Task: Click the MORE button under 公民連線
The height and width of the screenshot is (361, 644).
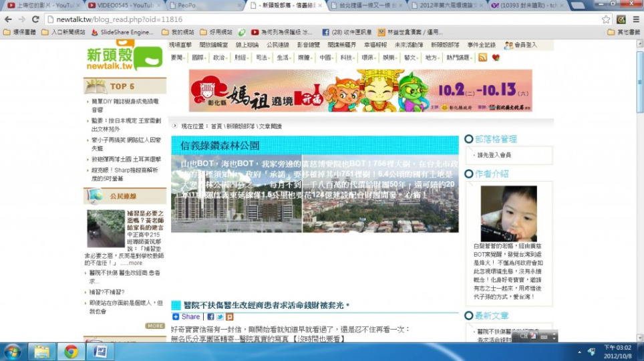Action: (x=155, y=326)
